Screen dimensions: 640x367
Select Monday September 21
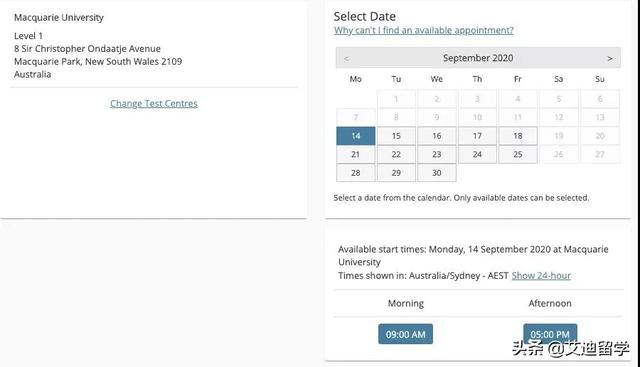point(356,154)
